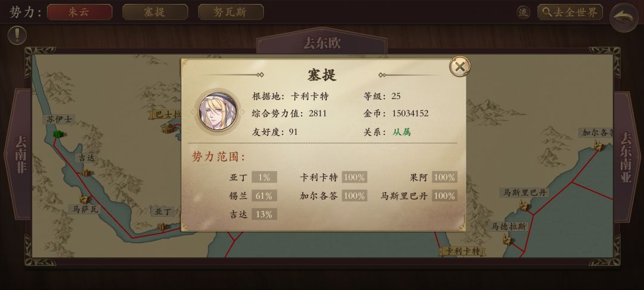This screenshot has width=644, height=290.
Task: Click the Basra (巴士拉) city icon
Action: click(x=168, y=128)
